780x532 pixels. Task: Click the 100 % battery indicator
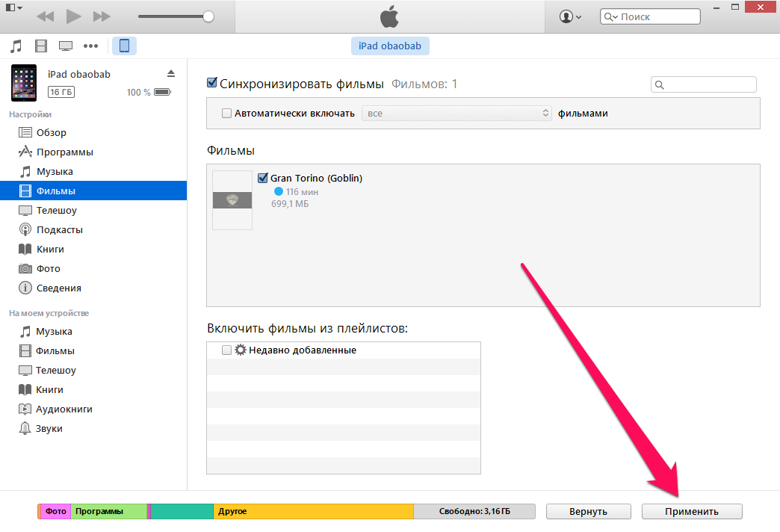pyautogui.click(x=149, y=92)
